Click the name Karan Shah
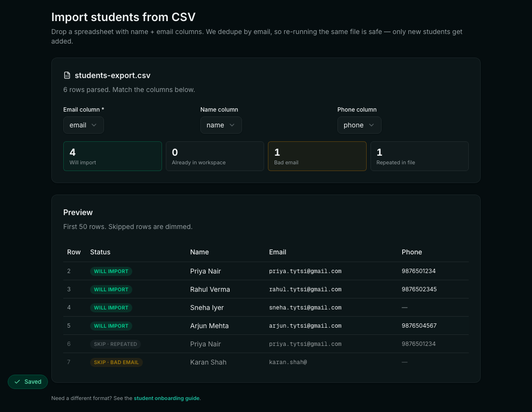Image resolution: width=532 pixels, height=412 pixels. [208, 362]
